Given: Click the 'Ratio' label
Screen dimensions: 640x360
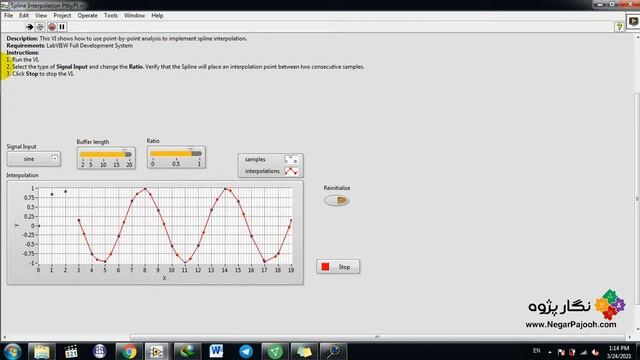Looking at the screenshot, I should coord(153,141).
